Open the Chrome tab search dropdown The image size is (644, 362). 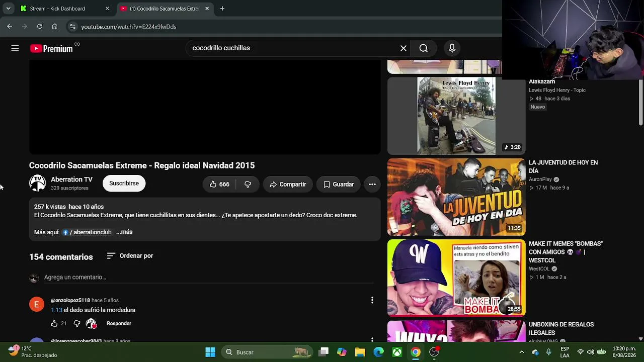coord(8,9)
